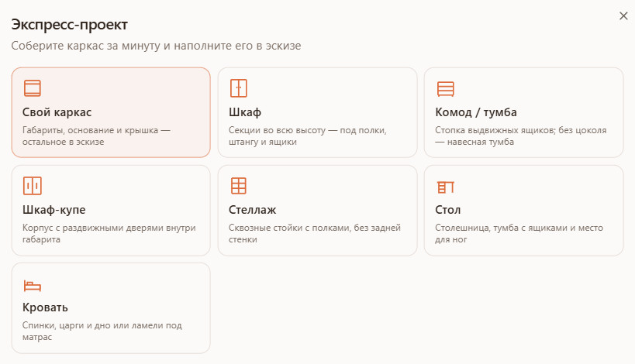Click the Шкаф wardrobe icon
Viewport: 635px width, 364px height.
[239, 88]
